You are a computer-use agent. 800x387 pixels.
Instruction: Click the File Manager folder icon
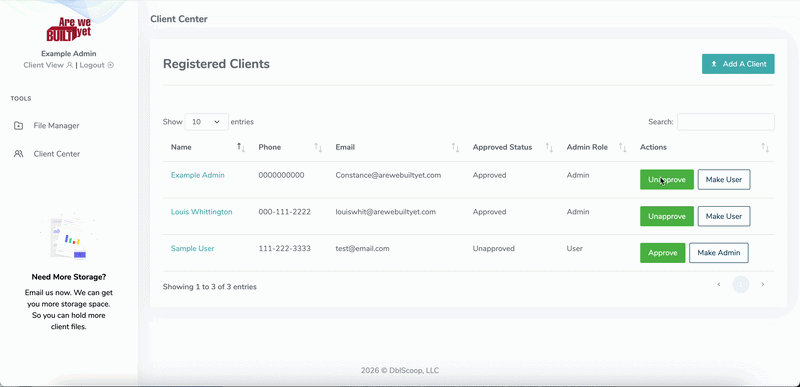pos(18,125)
